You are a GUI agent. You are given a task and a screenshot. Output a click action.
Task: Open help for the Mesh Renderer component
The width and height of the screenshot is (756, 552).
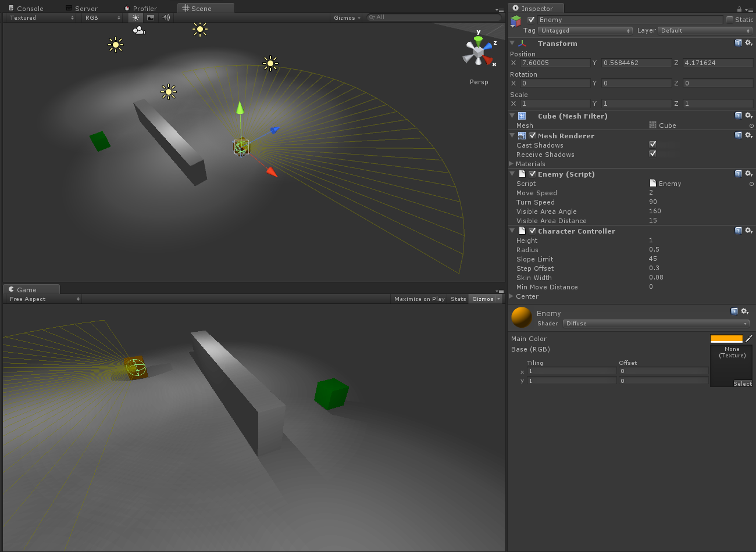pos(739,135)
